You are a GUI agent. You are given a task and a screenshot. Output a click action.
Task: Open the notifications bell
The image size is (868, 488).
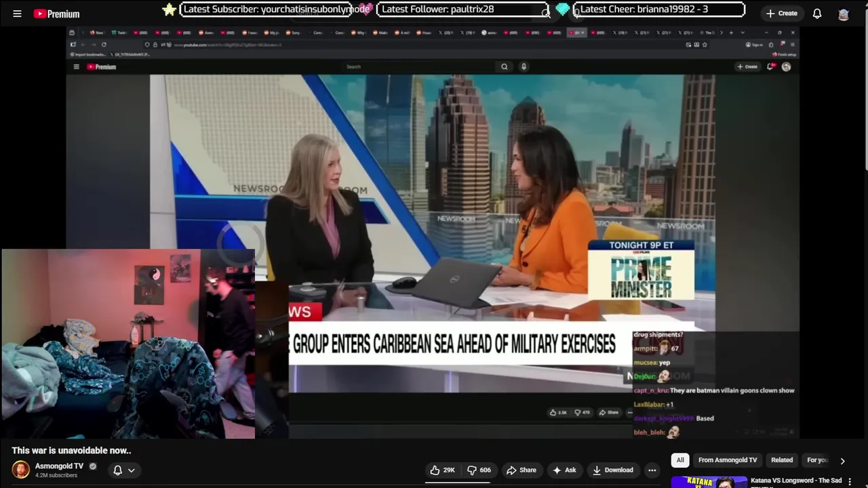coord(817,14)
